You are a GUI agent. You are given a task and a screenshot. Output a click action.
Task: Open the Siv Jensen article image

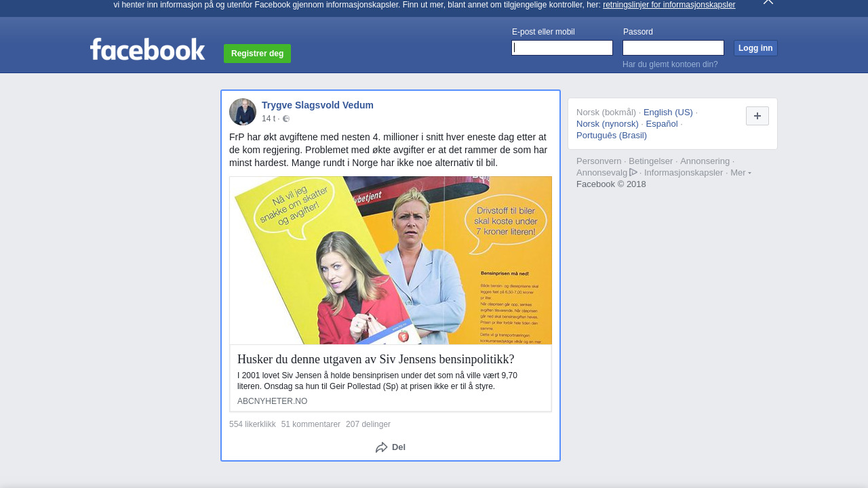391,260
